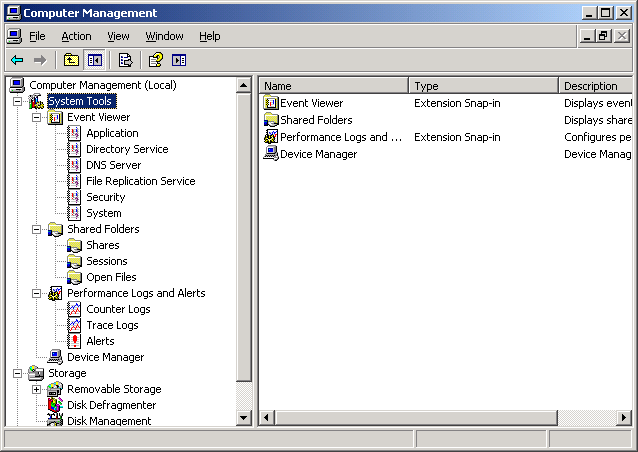Open the View menu

point(118,37)
